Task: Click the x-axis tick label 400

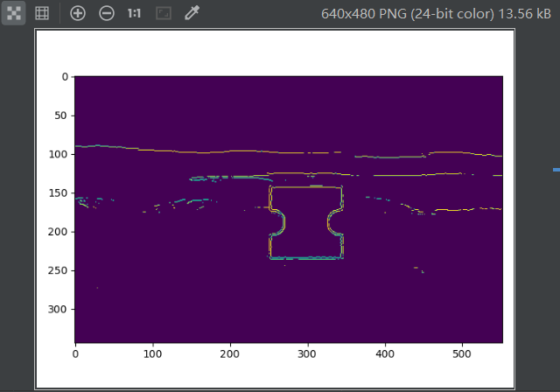Action: tap(384, 354)
